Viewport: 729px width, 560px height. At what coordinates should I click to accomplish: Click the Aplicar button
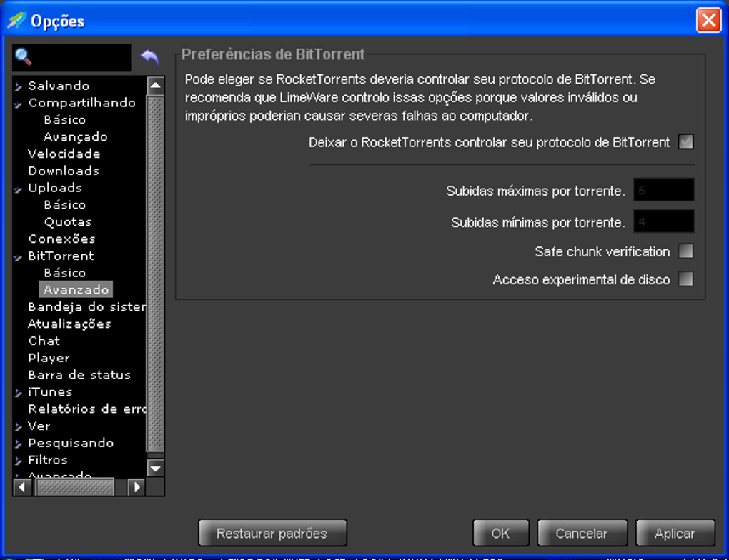point(675,533)
